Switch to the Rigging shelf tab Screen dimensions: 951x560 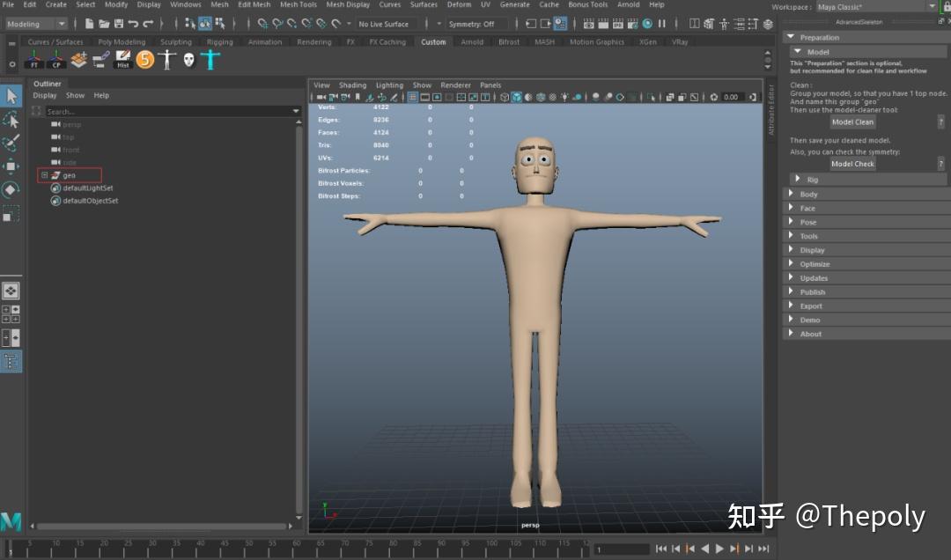click(219, 42)
